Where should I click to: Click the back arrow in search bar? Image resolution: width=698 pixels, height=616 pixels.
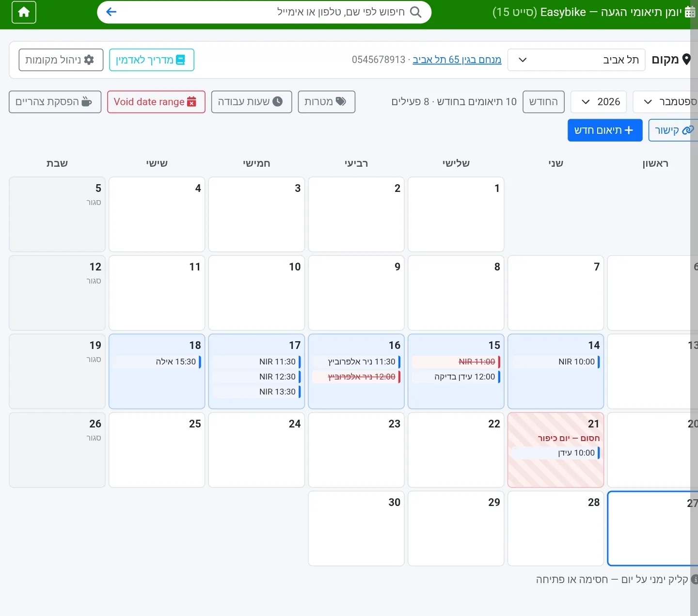point(111,12)
